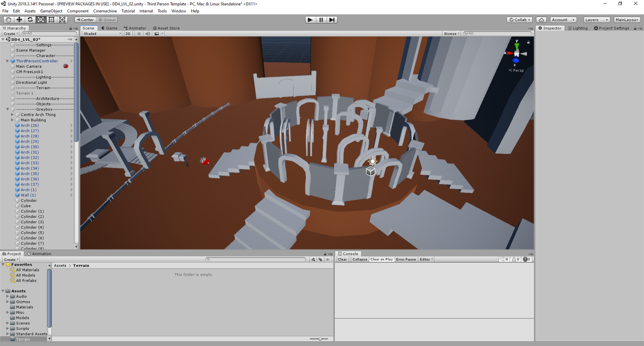Open the Shaded draw mode dropdown
The width and height of the screenshot is (644, 346).
point(102,34)
